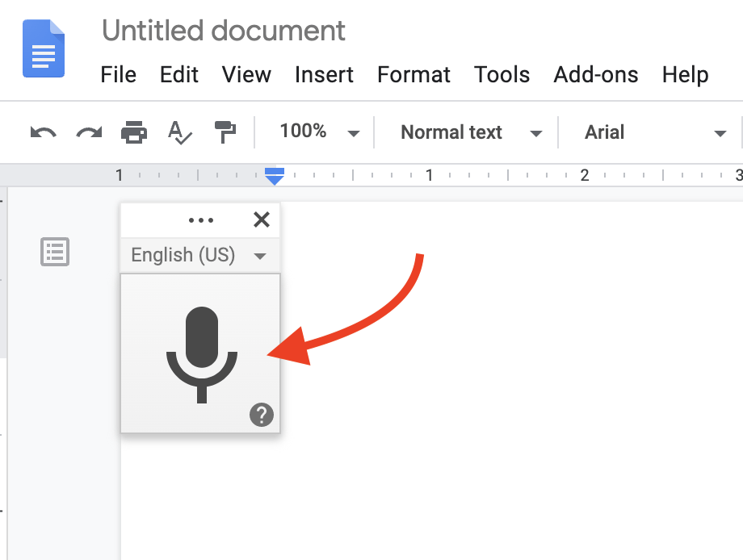Open the 100% zoom dropdown
This screenshot has width=743, height=560.
click(318, 132)
